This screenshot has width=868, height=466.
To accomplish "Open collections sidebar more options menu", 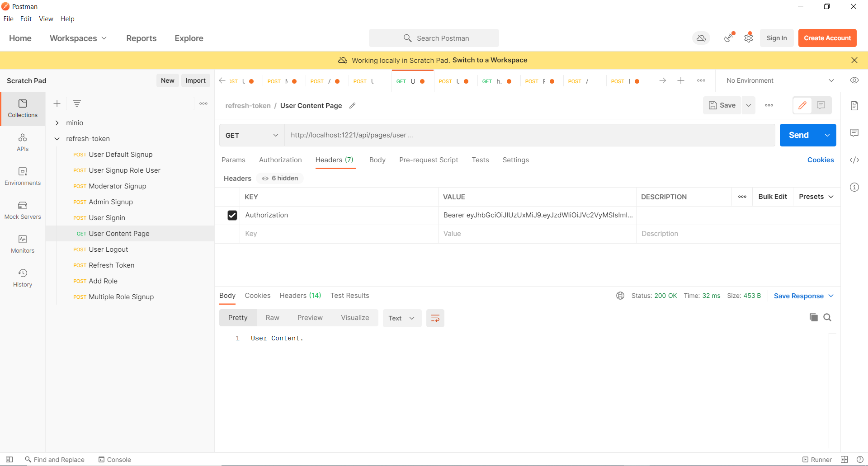I will tap(203, 104).
